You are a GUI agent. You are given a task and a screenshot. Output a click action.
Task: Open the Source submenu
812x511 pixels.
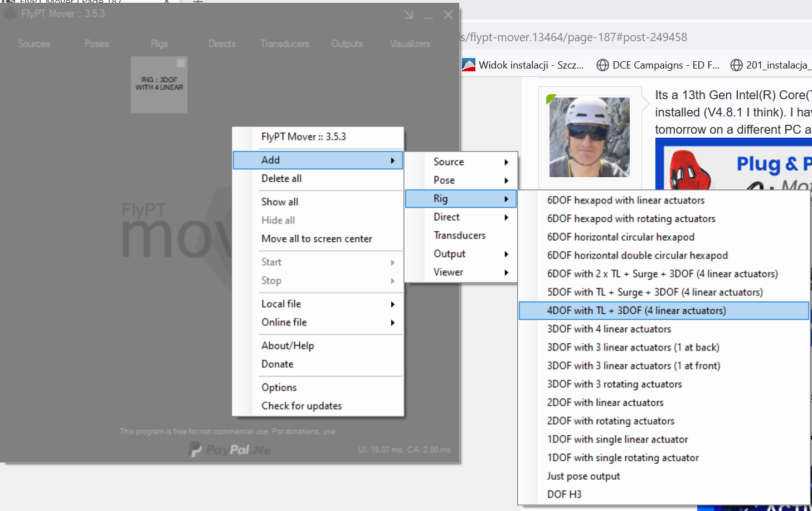click(x=461, y=162)
